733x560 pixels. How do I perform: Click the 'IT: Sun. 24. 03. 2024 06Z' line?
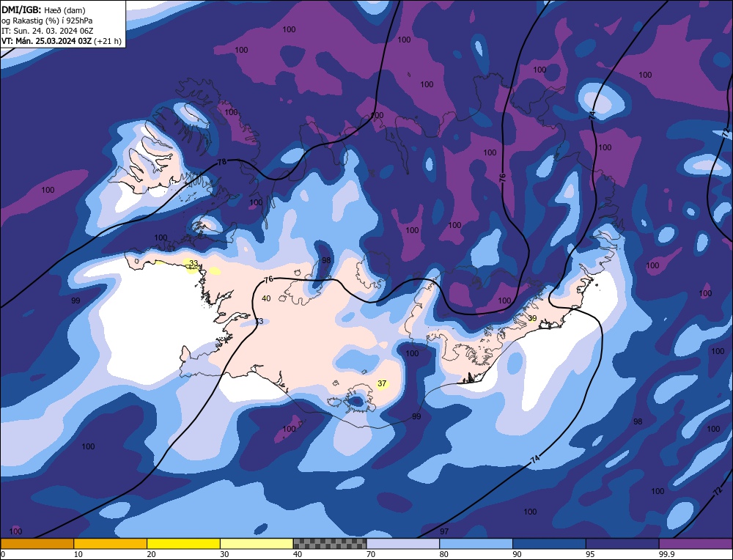48,31
